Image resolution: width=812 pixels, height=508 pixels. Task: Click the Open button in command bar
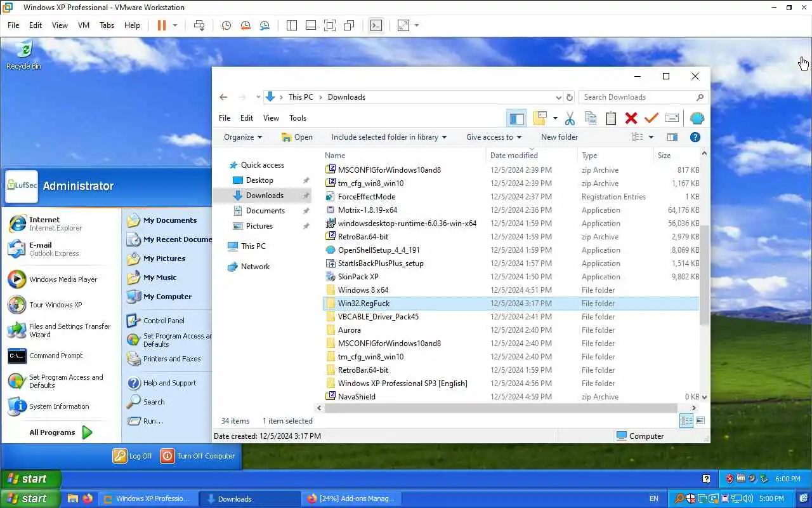(297, 137)
